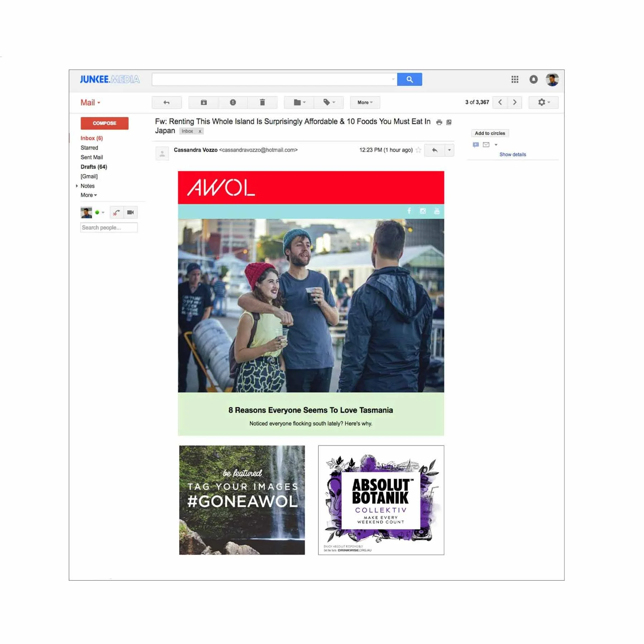
Task: Open the Inbox (6) folder
Action: [x=92, y=138]
